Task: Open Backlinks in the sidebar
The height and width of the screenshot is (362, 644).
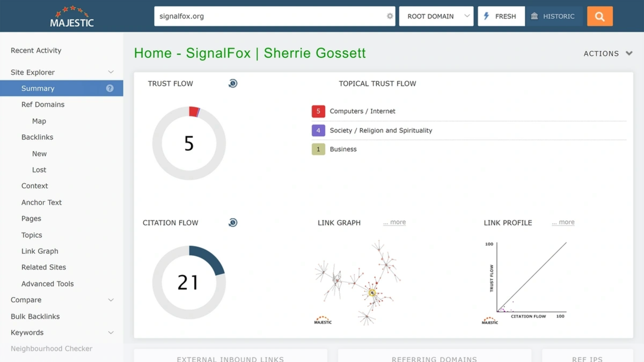Action: click(x=37, y=137)
